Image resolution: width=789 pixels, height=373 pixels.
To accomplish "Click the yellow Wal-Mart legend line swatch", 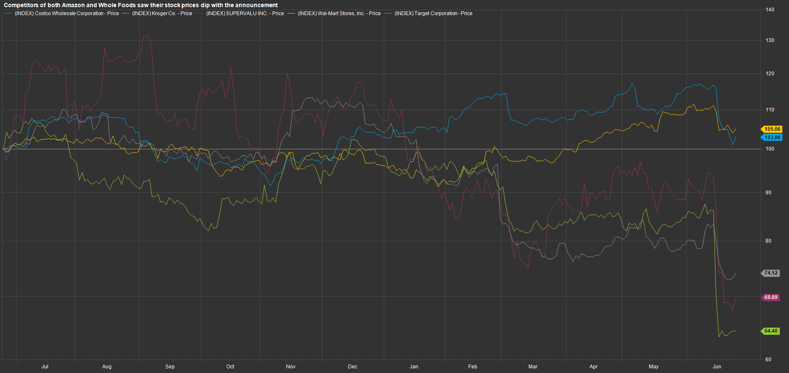I will (291, 13).
